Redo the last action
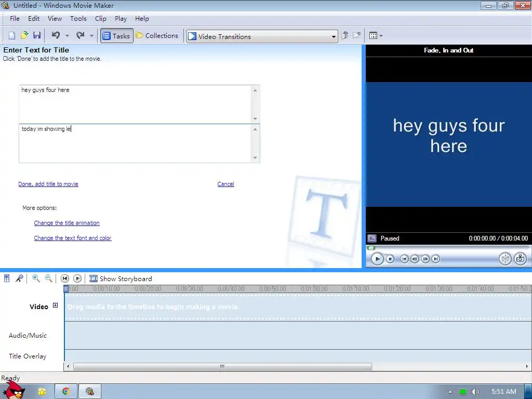This screenshot has width=532, height=399. pos(81,35)
